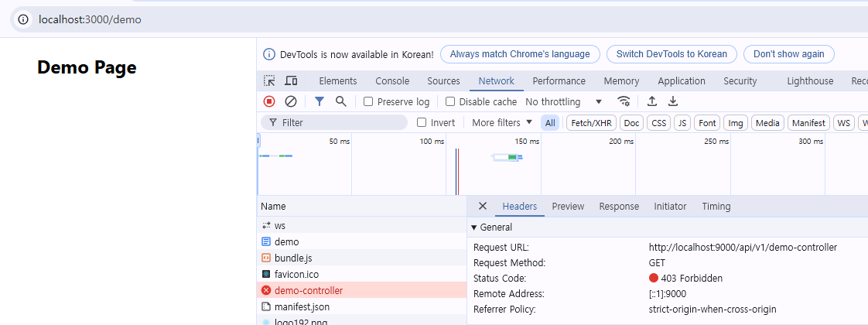Image resolution: width=868 pixels, height=325 pixels.
Task: Switch to the Console panel tab
Action: [392, 80]
